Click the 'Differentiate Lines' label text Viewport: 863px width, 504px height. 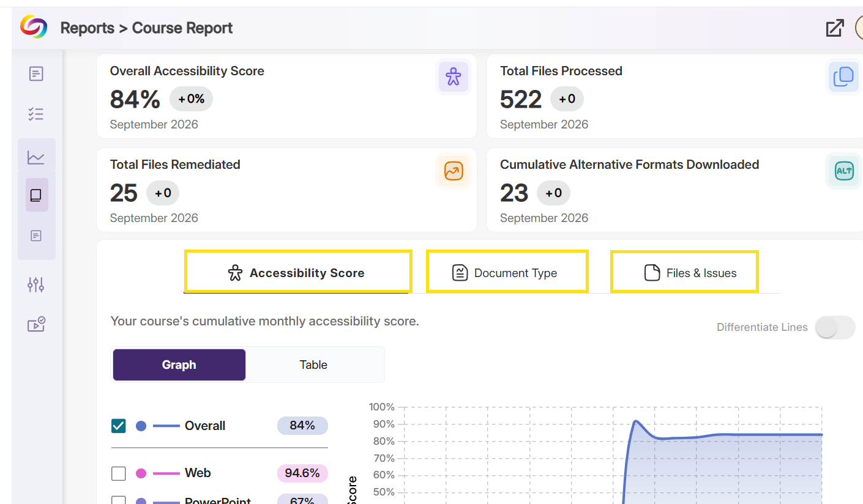click(762, 327)
